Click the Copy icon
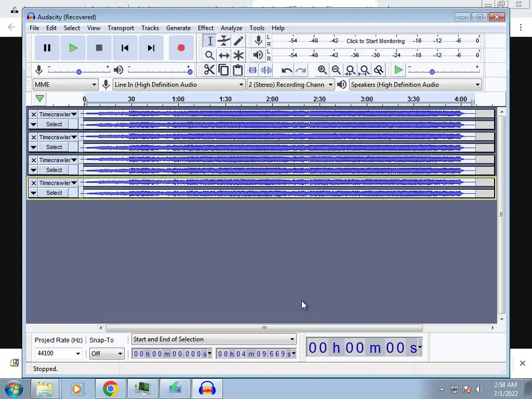 [223, 70]
